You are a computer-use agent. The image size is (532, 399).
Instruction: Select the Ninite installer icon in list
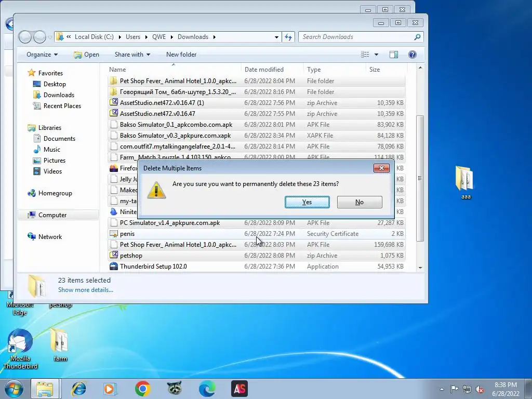click(x=114, y=212)
